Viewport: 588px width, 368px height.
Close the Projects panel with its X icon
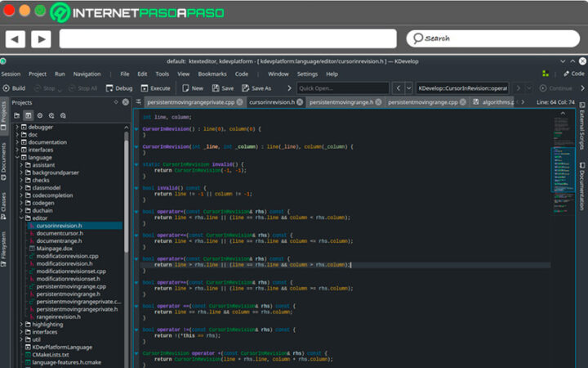pyautogui.click(x=125, y=103)
